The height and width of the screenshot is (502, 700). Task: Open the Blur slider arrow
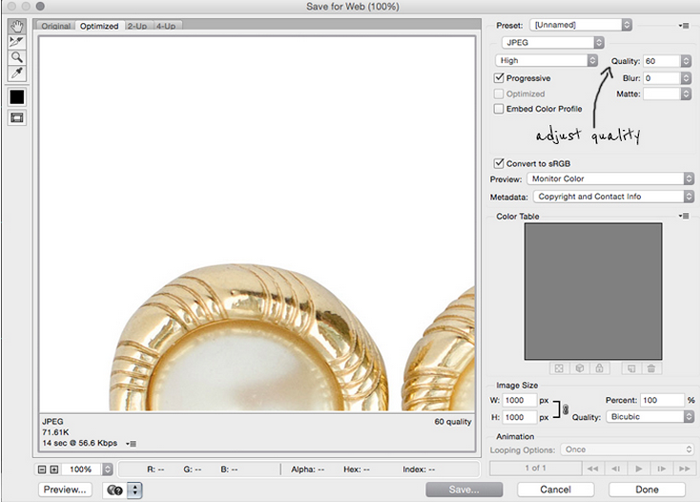pos(686,78)
